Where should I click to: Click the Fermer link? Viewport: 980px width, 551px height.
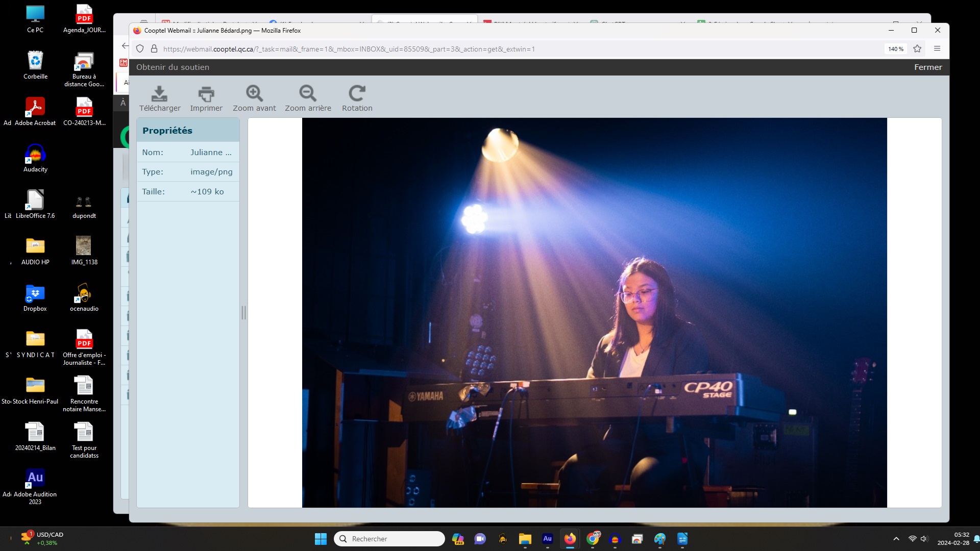[x=927, y=67]
